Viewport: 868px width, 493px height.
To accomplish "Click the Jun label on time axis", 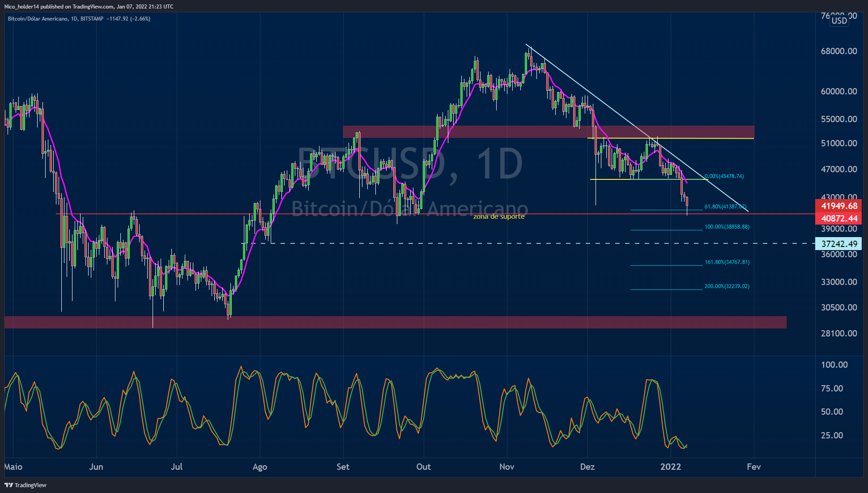I will tap(96, 467).
